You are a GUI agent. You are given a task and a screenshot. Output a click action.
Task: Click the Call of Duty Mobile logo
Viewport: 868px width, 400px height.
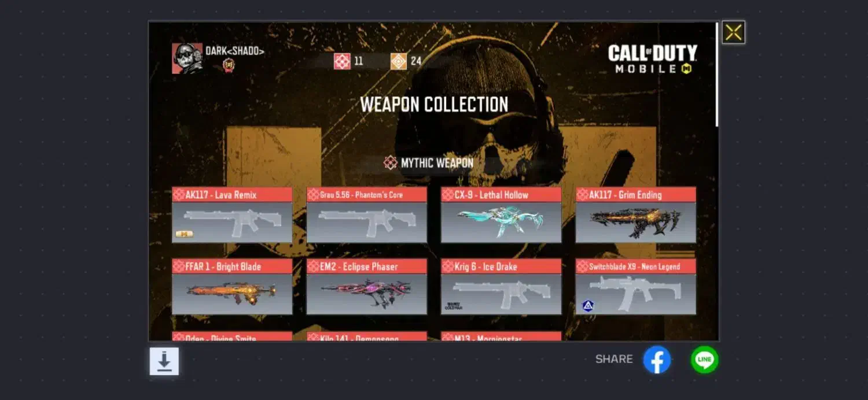pyautogui.click(x=652, y=59)
